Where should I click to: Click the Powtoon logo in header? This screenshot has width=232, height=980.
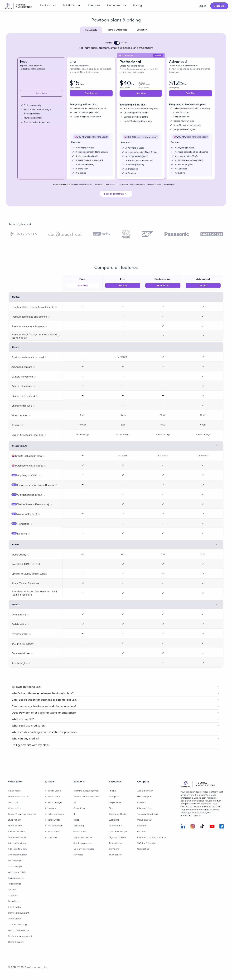(8, 6)
